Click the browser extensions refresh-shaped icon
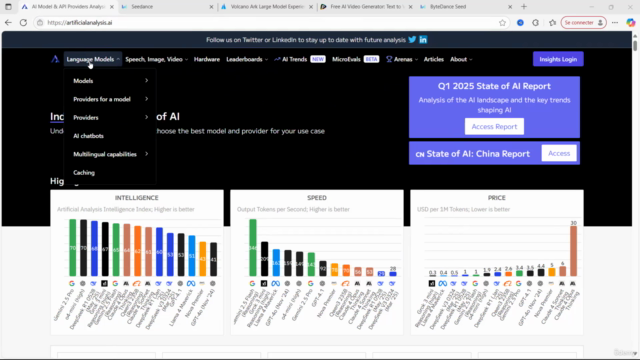 click(536, 22)
